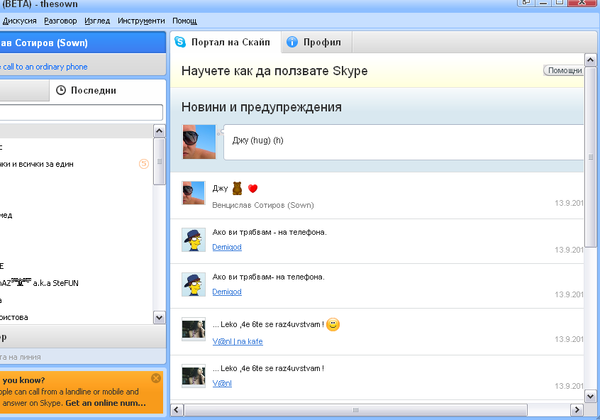Select the 'и всички за един' contact row
Viewport: 600px width, 420px height.
click(x=77, y=164)
